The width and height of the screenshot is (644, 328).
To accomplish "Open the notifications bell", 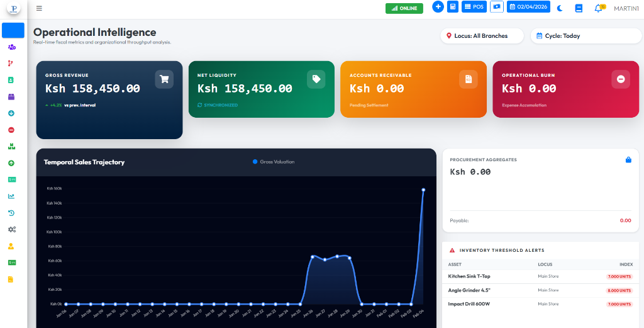I will click(x=599, y=8).
